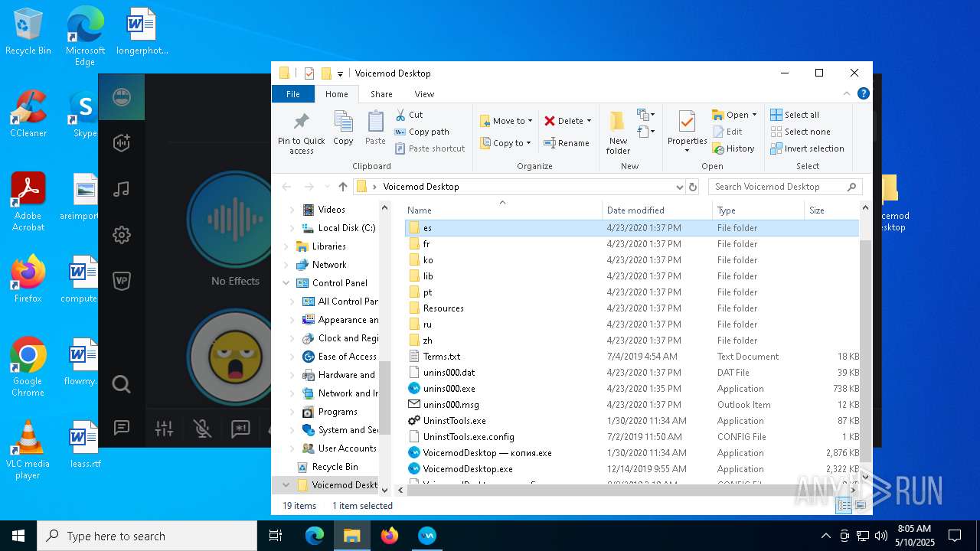Switch to details view layout icon

(x=844, y=506)
